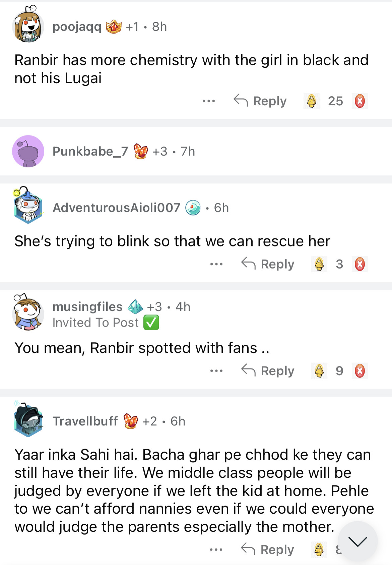Reply to musingfiles' comment
Image resolution: width=392 pixels, height=565 pixels.
pos(268,371)
